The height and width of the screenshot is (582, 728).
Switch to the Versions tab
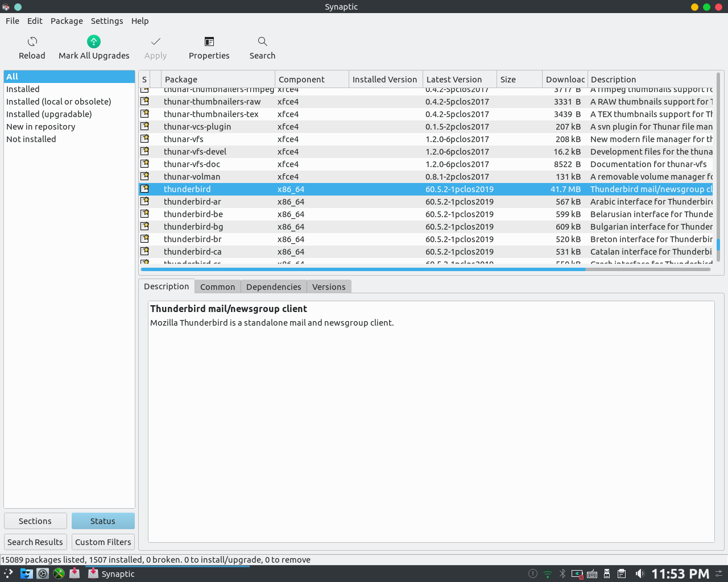click(x=329, y=286)
